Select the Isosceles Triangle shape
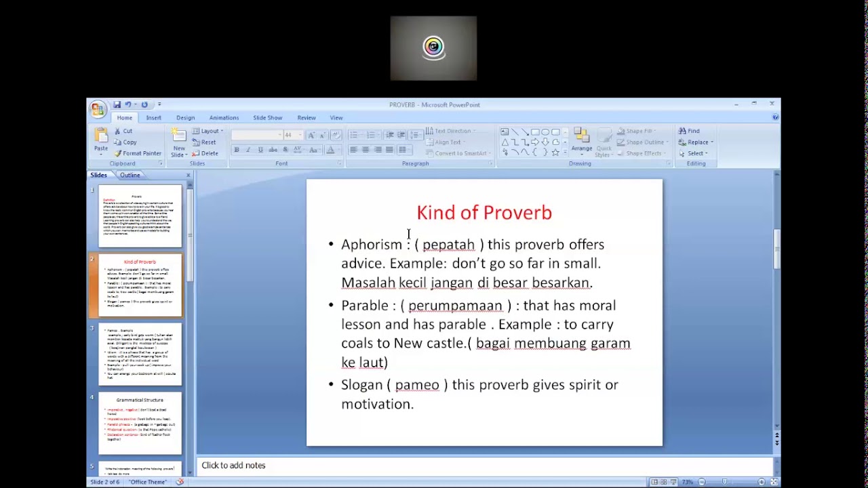The image size is (868, 488). pyautogui.click(x=505, y=142)
